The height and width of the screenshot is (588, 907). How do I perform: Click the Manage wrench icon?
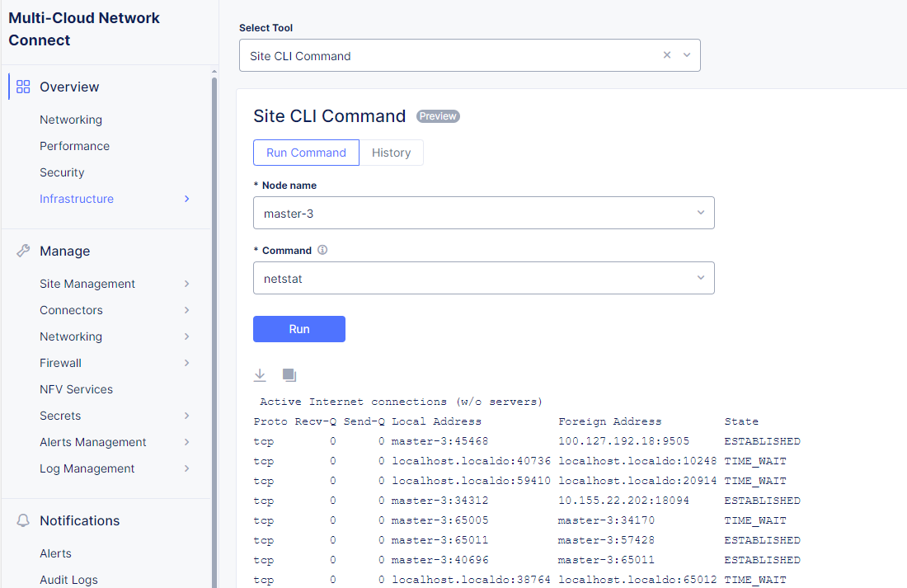coord(23,251)
